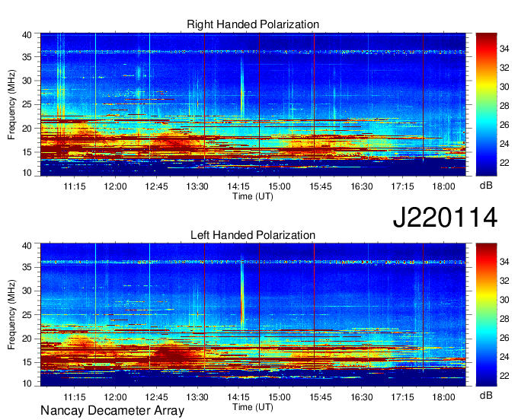The image size is (518, 420).
Task: Click 16:30 tick on Right Handed time axis
Action: 361,186
